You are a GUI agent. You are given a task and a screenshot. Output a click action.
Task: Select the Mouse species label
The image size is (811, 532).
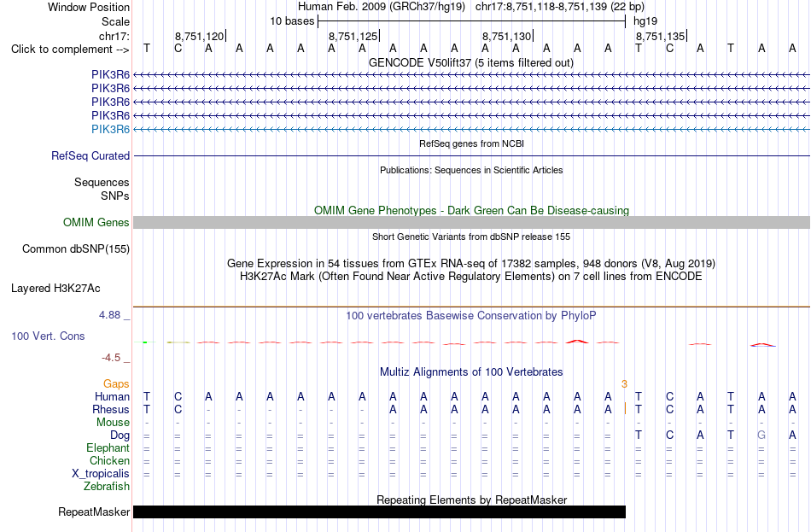coord(113,423)
